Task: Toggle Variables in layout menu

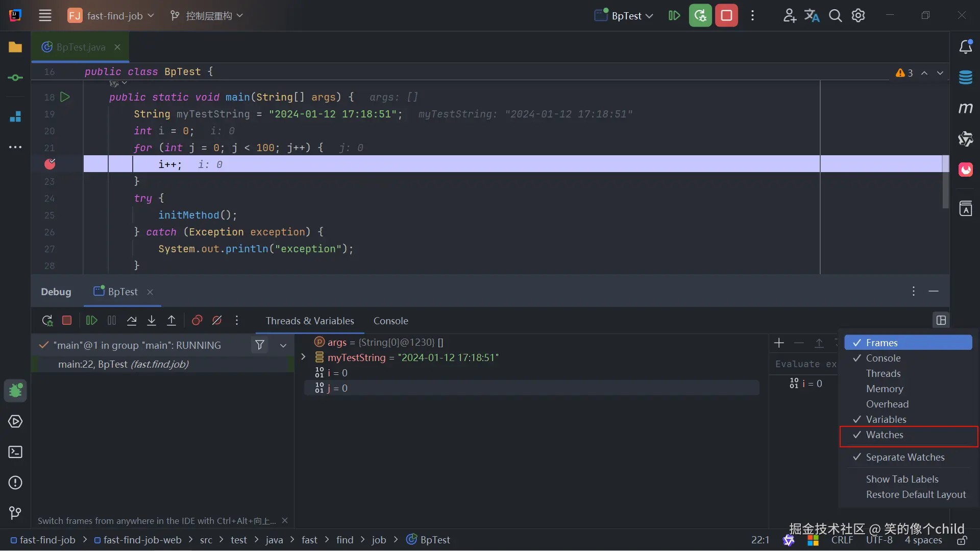Action: (908, 419)
